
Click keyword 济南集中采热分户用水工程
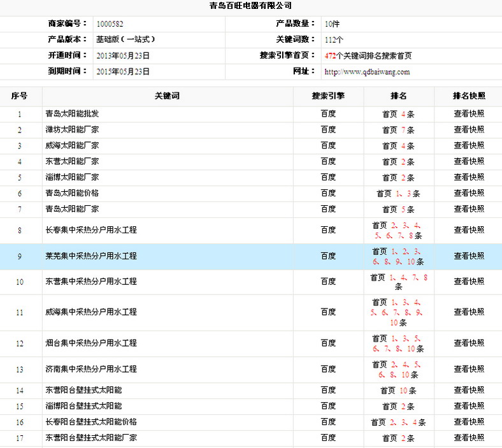click(91, 370)
